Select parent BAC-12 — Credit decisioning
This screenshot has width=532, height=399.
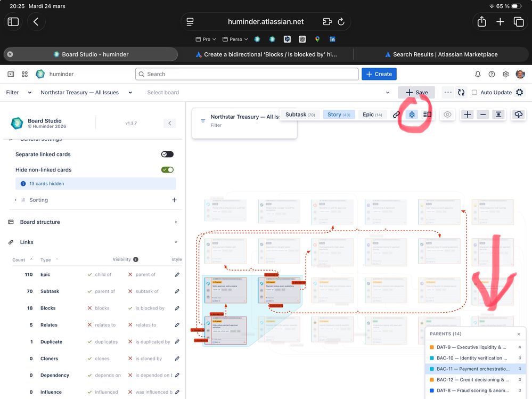click(475, 380)
